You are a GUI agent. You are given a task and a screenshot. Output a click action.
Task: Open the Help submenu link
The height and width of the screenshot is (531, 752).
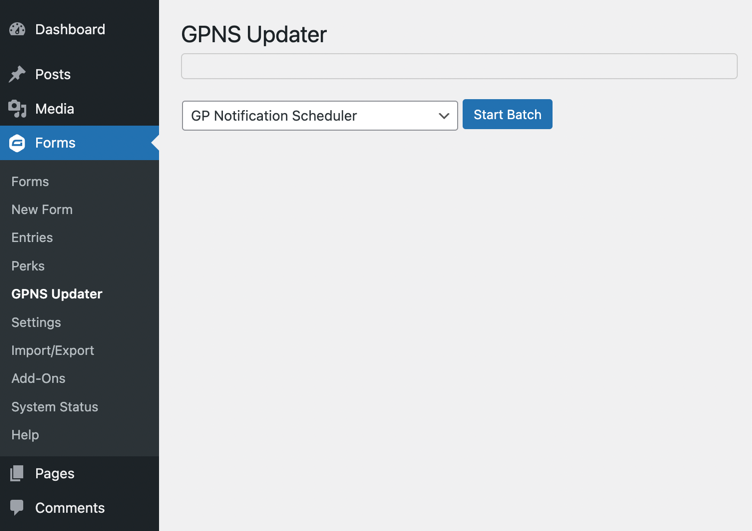tap(25, 435)
